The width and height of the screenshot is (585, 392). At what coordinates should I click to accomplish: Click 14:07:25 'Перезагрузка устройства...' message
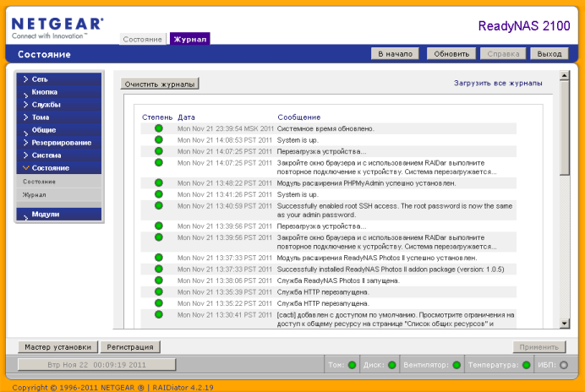(x=321, y=151)
